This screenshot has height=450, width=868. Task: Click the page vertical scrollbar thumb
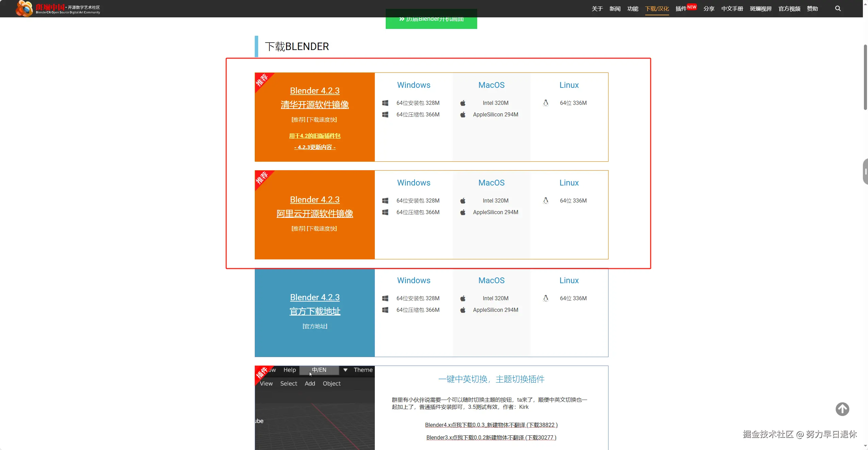[x=865, y=77]
